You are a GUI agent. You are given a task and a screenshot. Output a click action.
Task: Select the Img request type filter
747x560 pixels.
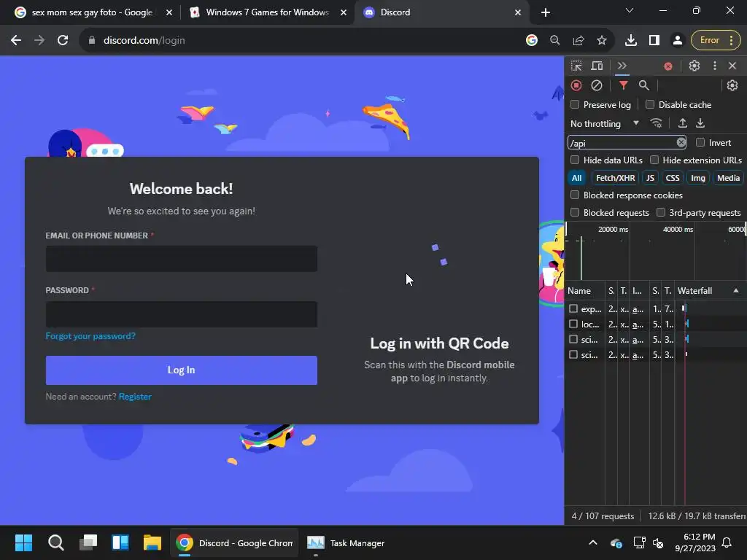coord(698,178)
